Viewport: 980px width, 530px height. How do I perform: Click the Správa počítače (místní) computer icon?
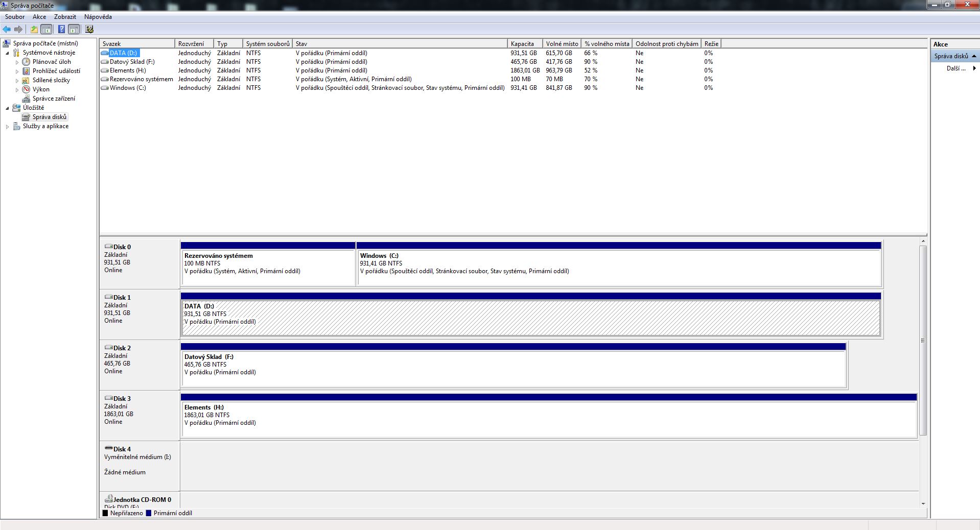tap(7, 43)
